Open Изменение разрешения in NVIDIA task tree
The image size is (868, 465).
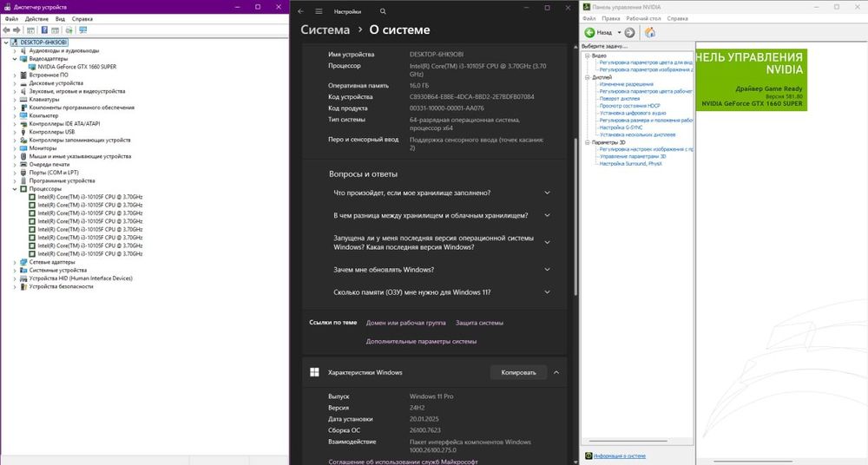tap(626, 84)
